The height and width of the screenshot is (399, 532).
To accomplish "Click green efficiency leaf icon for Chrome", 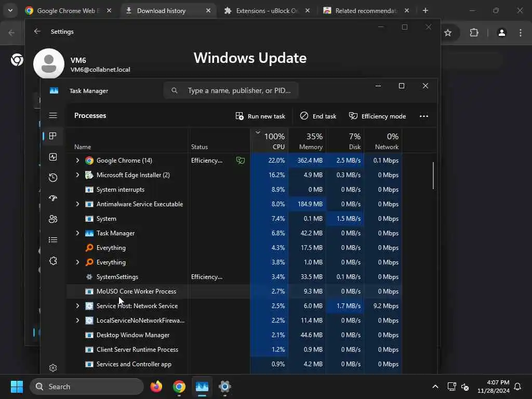I will pyautogui.click(x=241, y=161).
